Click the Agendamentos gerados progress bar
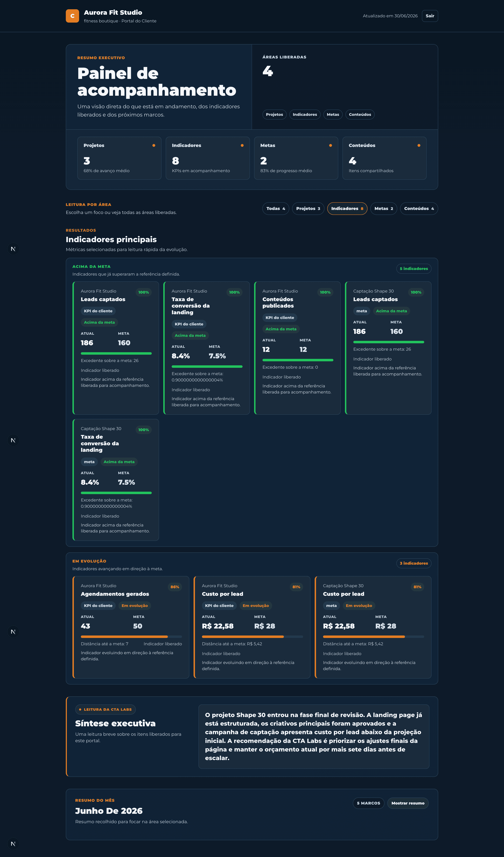 coord(131,637)
